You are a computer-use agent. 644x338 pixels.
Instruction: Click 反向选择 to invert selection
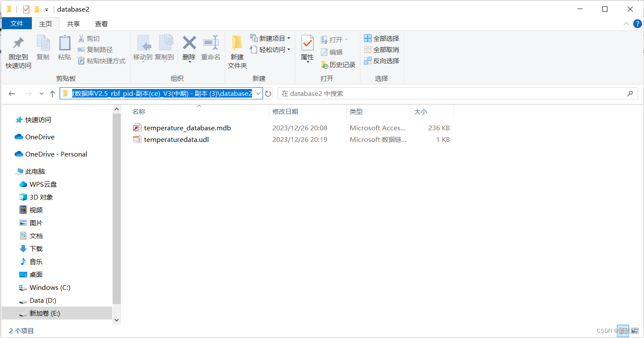(382, 61)
